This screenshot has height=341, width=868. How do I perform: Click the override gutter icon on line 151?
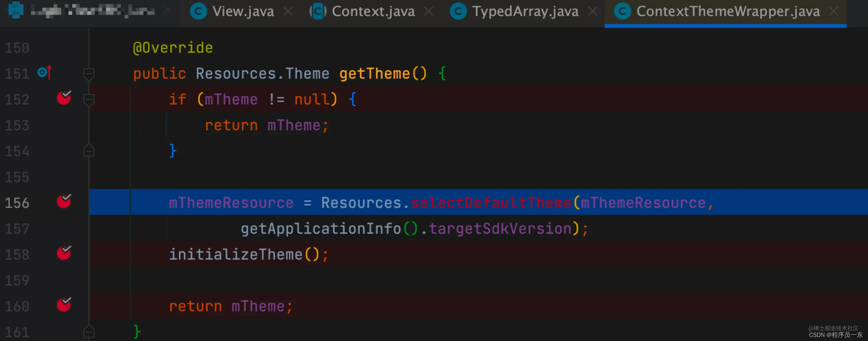point(44,72)
